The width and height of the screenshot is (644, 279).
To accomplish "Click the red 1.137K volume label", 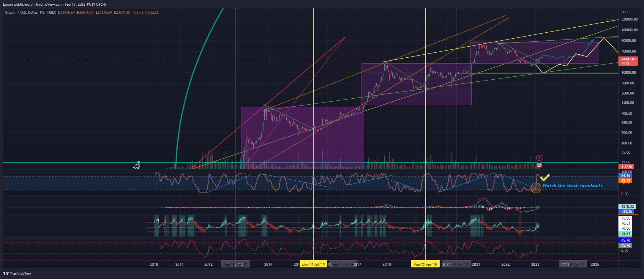I will pyautogui.click(x=626, y=167).
